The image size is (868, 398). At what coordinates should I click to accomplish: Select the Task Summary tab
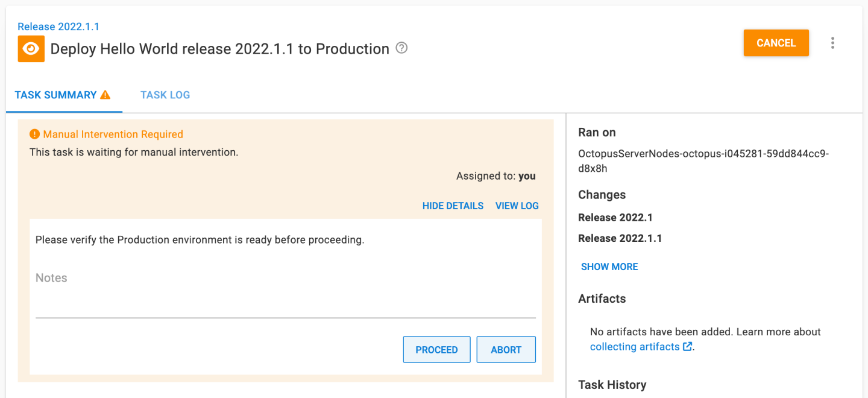(x=55, y=95)
